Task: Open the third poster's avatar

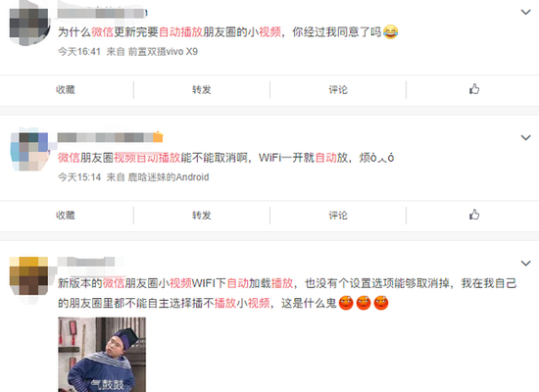Action: pyautogui.click(x=28, y=275)
